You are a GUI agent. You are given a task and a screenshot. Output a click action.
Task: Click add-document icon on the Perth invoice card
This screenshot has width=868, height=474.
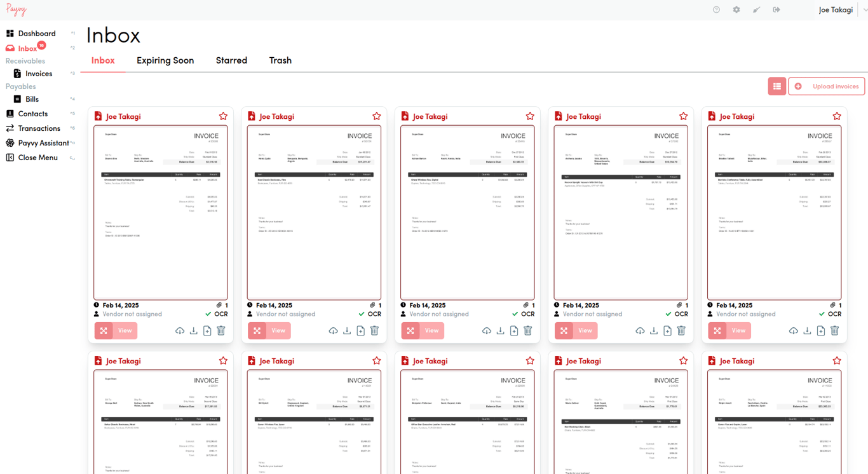(207, 331)
